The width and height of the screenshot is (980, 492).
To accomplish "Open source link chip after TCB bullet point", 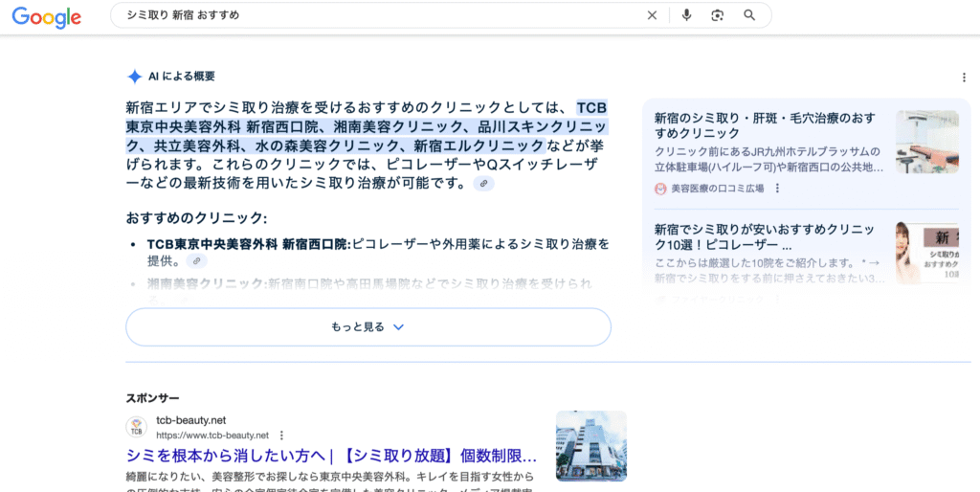I will [196, 260].
